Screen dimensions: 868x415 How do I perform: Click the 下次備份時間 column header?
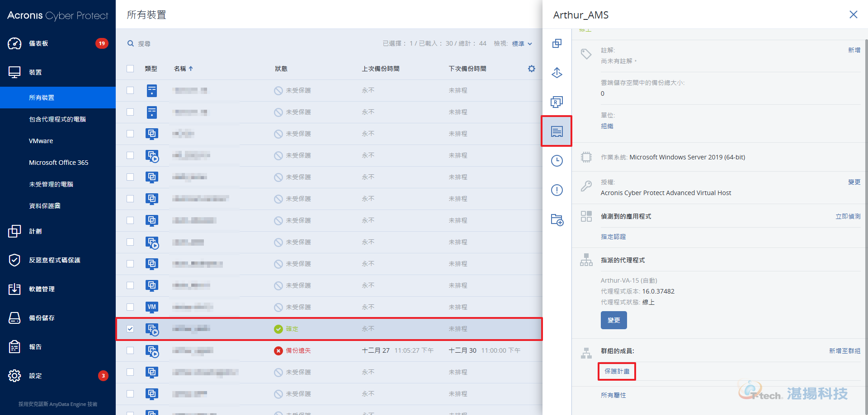pyautogui.click(x=467, y=69)
